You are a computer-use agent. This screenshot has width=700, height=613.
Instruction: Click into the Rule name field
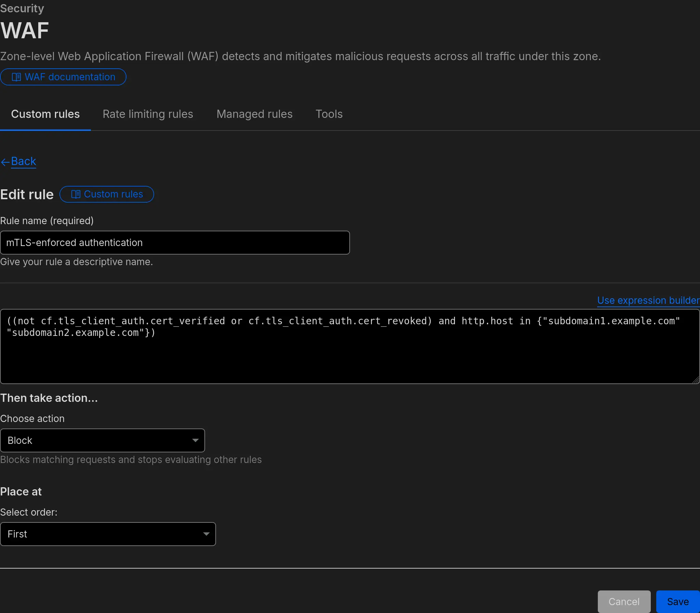click(x=174, y=243)
